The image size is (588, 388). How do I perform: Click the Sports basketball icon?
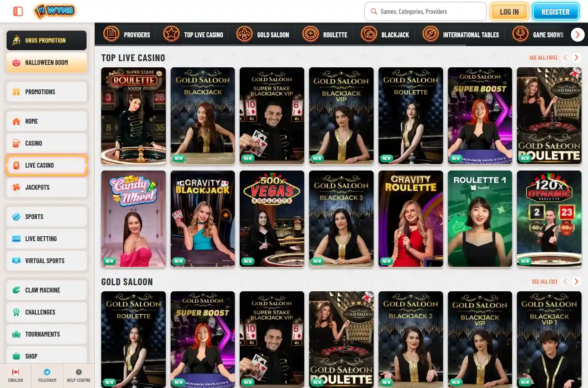coord(16,217)
